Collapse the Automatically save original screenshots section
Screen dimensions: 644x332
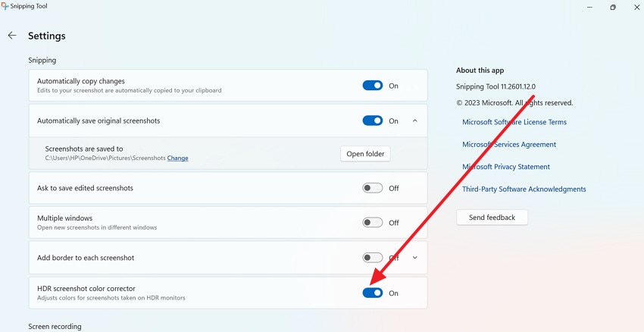(x=415, y=121)
